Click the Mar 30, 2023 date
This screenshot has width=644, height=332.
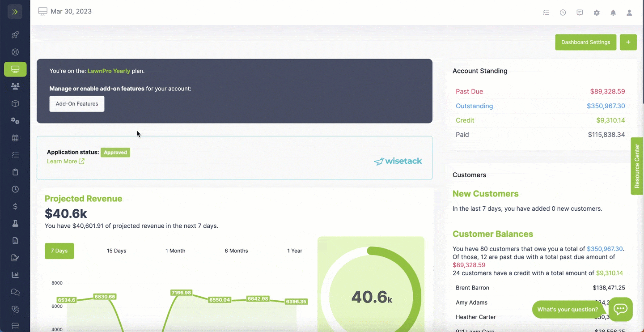point(71,12)
